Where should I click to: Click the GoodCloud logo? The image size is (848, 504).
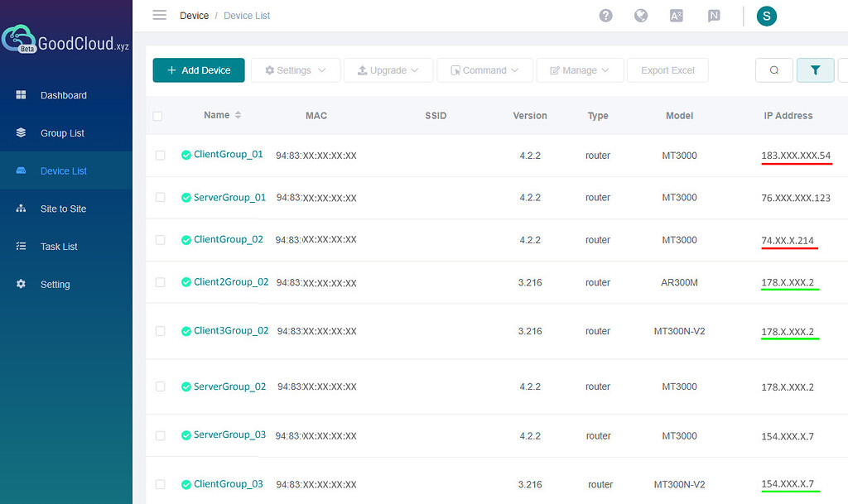tap(65, 40)
